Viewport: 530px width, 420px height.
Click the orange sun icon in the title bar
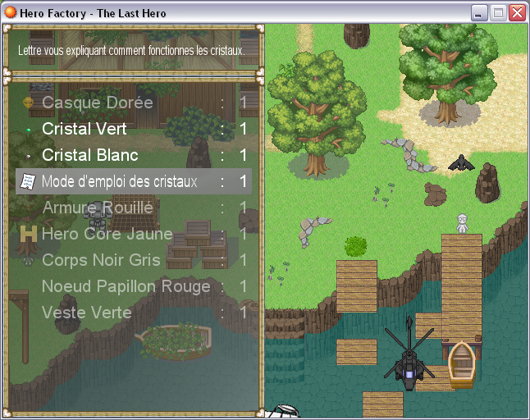(10, 12)
